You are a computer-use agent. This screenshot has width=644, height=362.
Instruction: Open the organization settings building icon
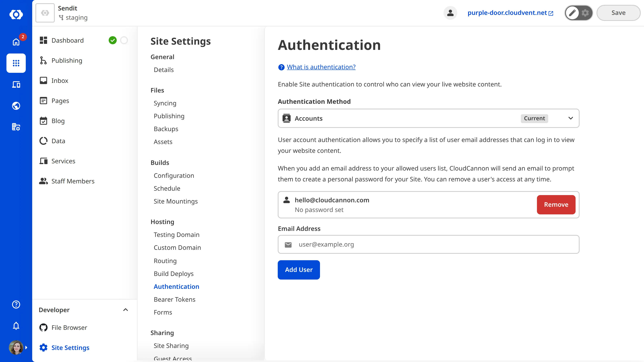coord(16,127)
